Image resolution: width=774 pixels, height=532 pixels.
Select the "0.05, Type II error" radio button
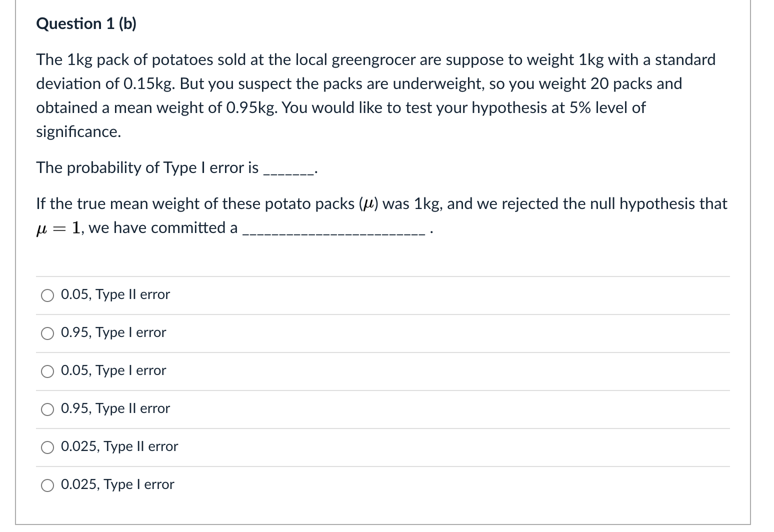tap(47, 295)
